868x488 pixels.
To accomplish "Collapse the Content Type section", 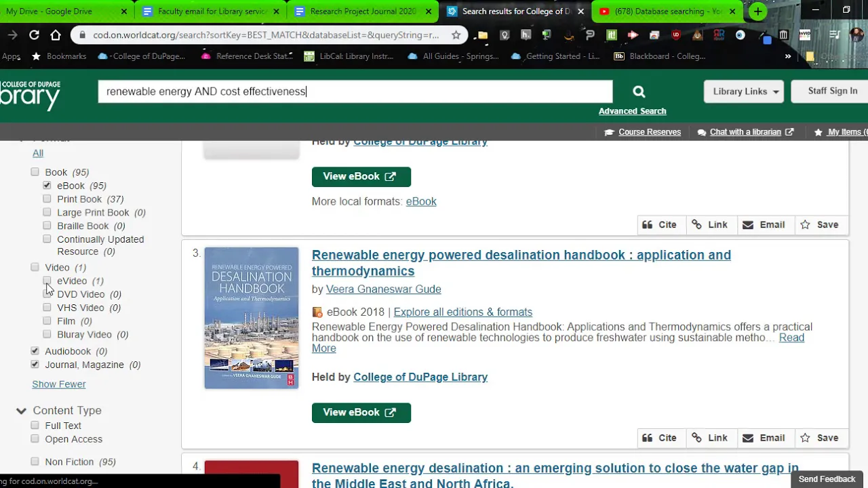I will pyautogui.click(x=21, y=411).
